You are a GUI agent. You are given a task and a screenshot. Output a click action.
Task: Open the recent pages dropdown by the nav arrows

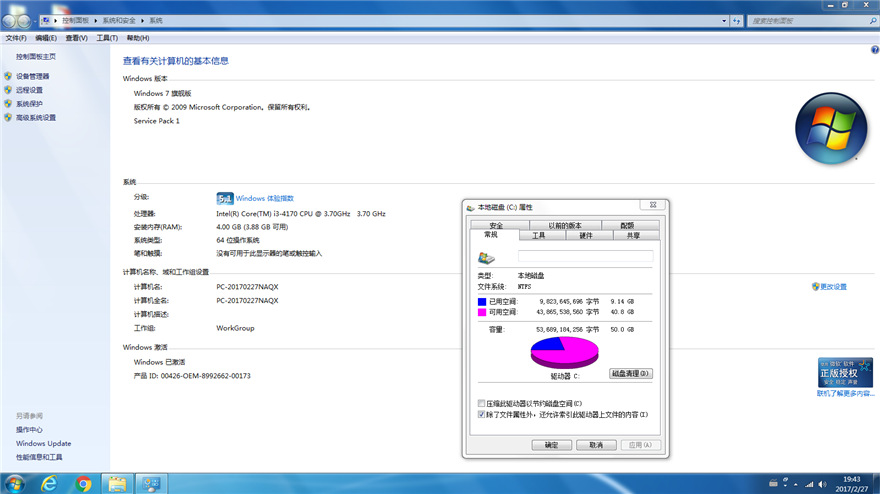[x=35, y=21]
